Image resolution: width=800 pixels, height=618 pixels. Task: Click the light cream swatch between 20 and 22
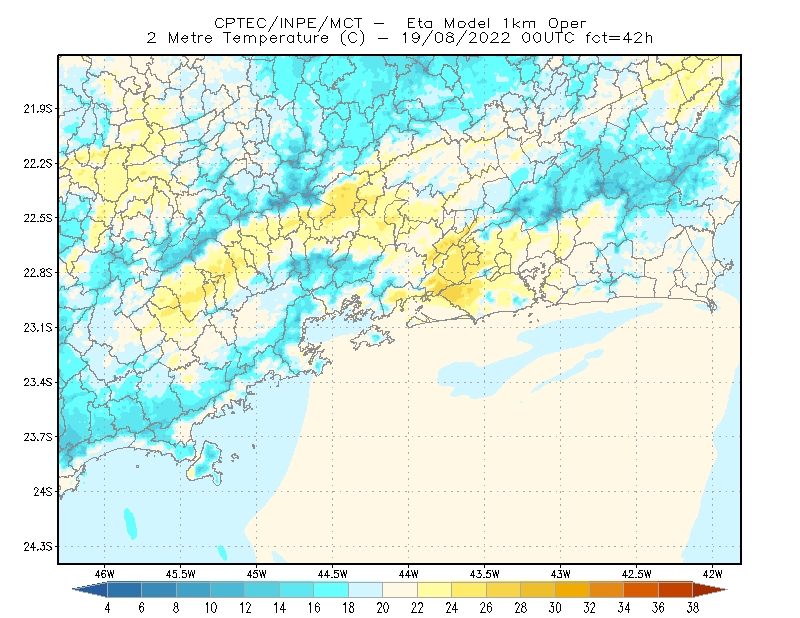click(x=399, y=590)
